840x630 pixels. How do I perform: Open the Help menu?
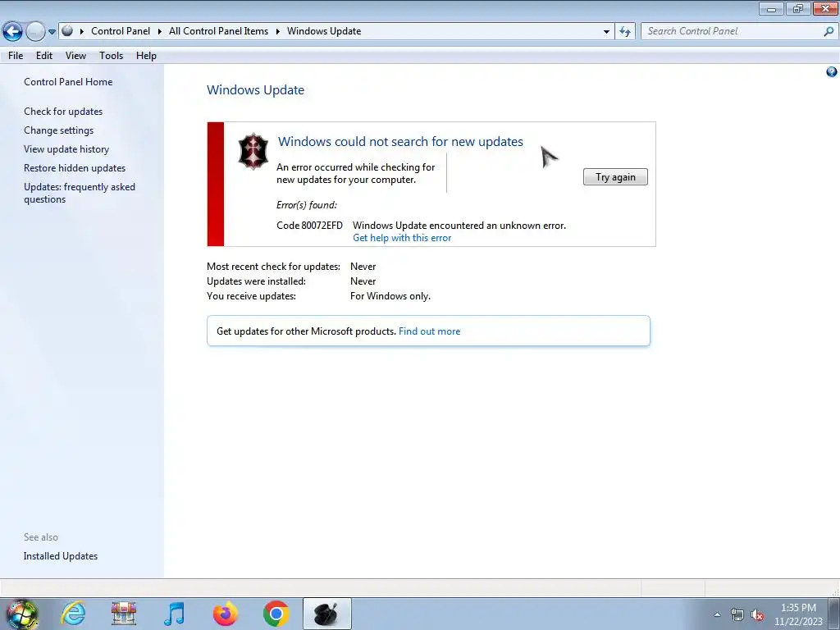(146, 56)
